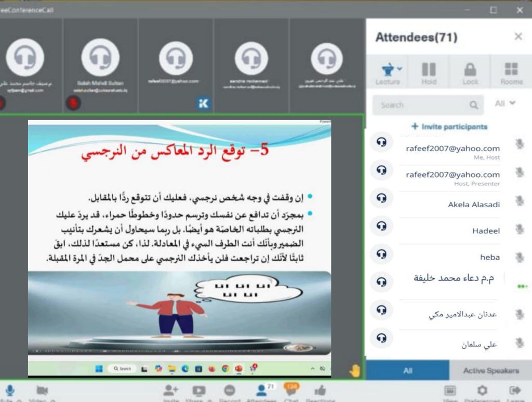Click the Record button in bottom toolbar

(229, 392)
